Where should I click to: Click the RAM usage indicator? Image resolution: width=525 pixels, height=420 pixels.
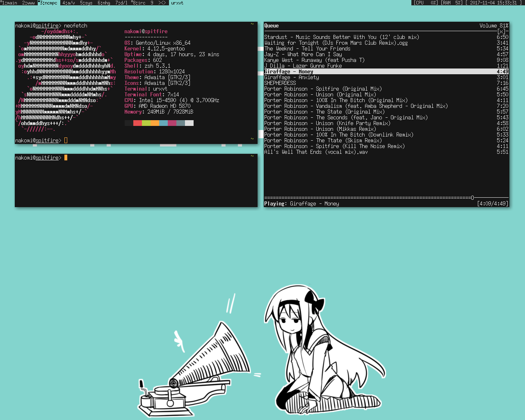(x=452, y=3)
